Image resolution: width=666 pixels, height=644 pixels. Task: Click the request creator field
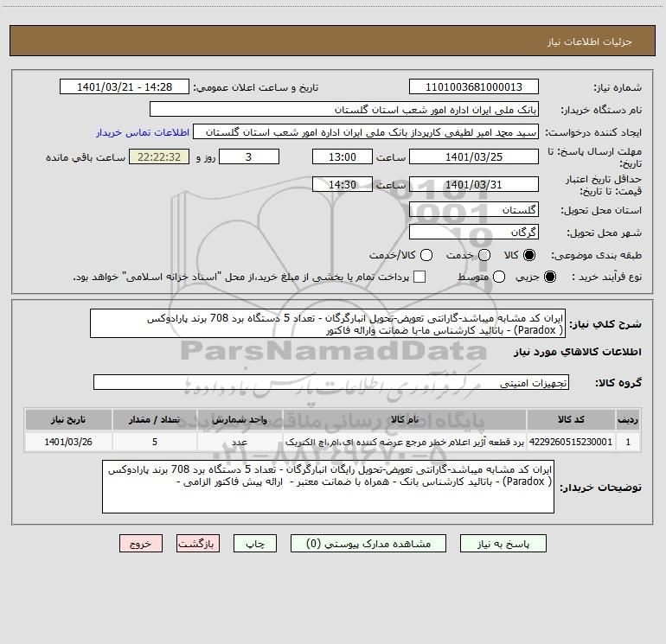point(366,132)
